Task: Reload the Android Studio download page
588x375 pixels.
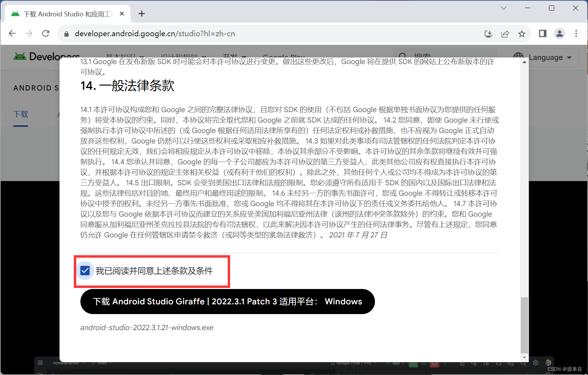Action: click(46, 33)
